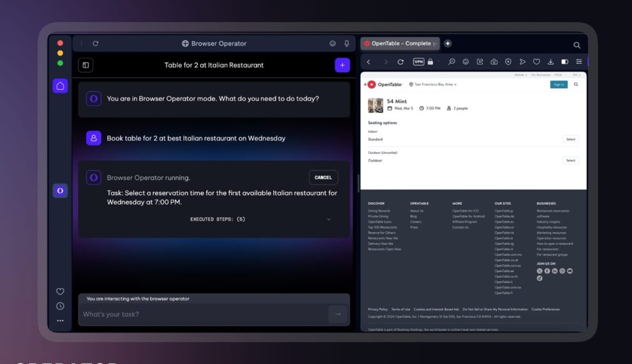Click the OpenTable search magnifier icon
632x364 pixels.
(x=576, y=84)
